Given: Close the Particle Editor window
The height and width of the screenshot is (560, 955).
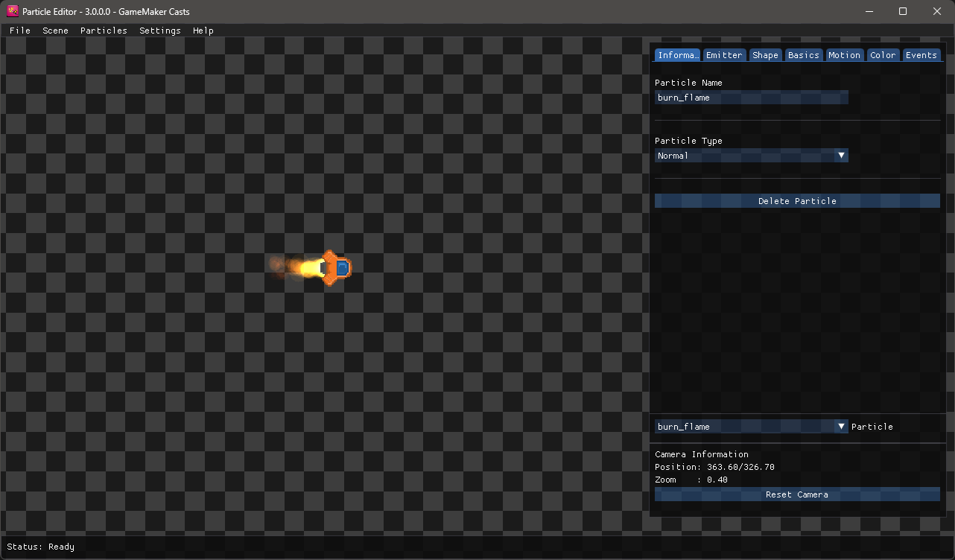Looking at the screenshot, I should coord(938,11).
